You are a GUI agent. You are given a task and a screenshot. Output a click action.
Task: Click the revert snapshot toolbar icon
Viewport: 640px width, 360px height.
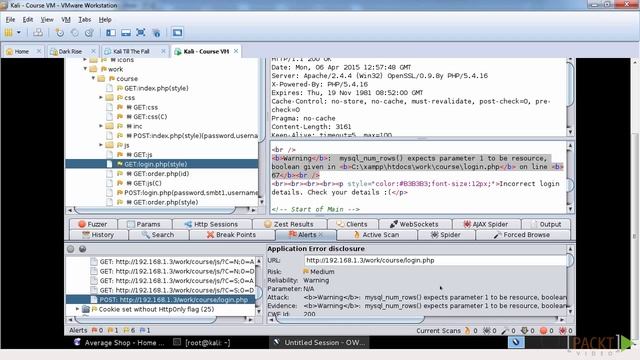(75, 33)
